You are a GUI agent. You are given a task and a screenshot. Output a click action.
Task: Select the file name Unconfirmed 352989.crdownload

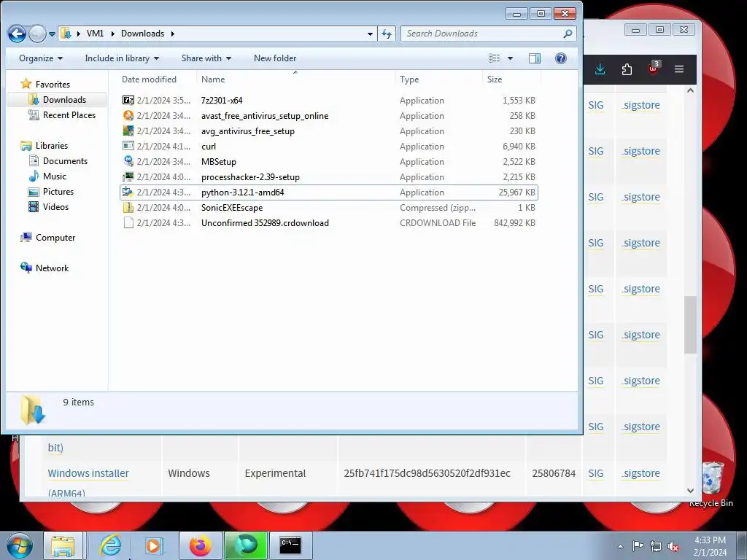[x=265, y=223]
